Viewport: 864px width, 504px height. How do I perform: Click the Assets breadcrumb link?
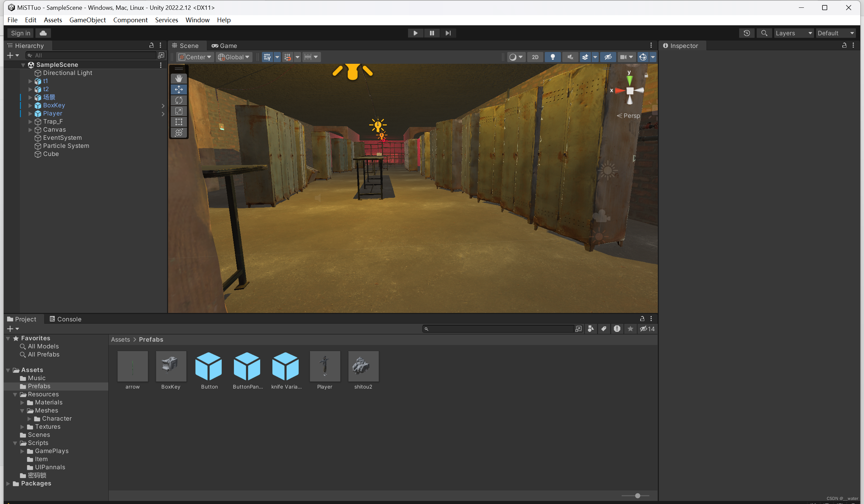[x=120, y=339]
